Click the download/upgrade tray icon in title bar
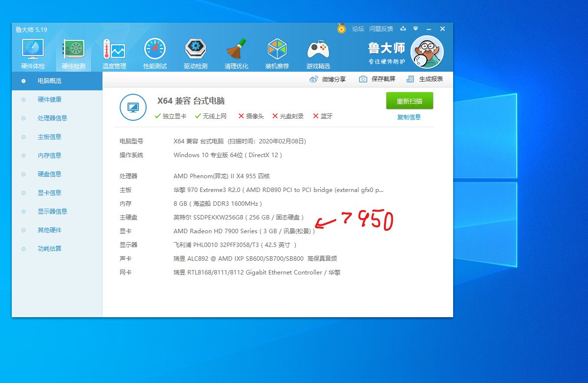 [x=403, y=28]
